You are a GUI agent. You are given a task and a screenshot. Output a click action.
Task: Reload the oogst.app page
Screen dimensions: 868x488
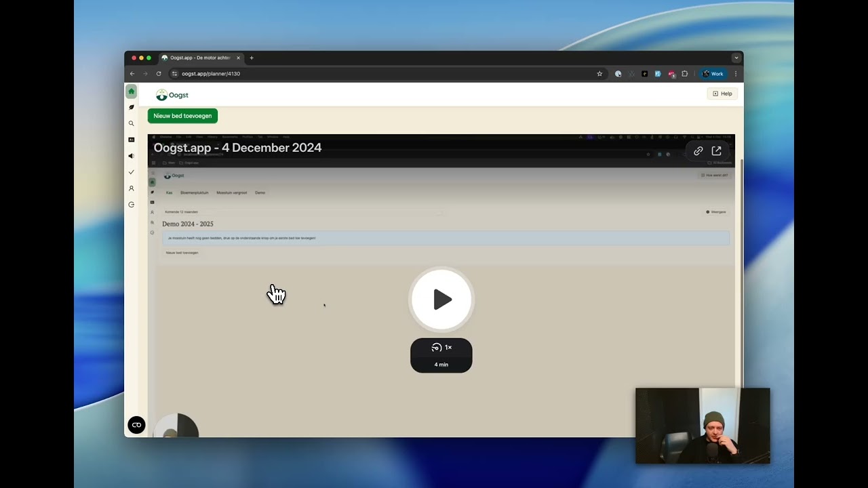coord(159,74)
